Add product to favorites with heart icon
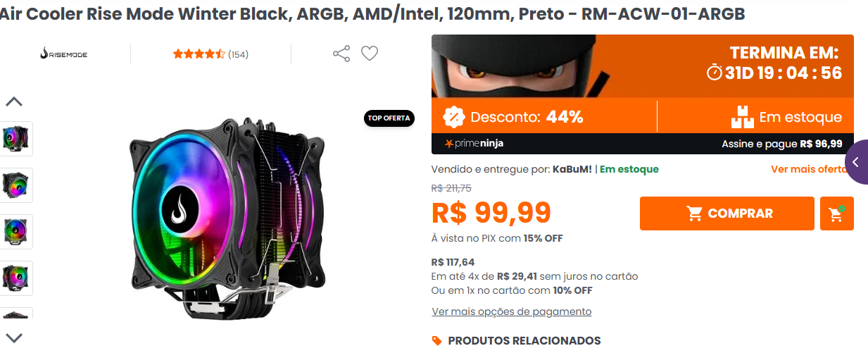The image size is (868, 353). (370, 54)
